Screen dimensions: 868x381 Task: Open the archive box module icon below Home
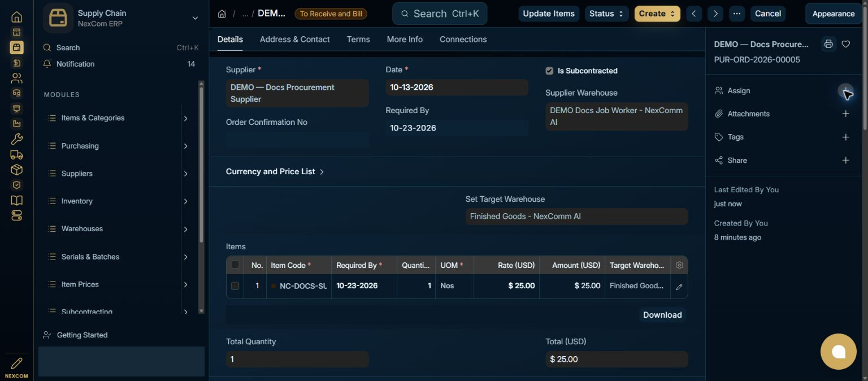tap(16, 32)
